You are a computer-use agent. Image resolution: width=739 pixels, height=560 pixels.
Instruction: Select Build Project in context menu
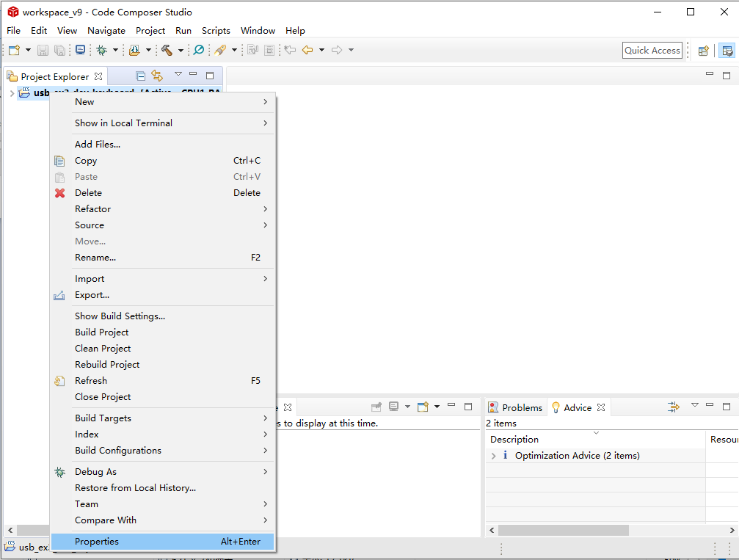(163, 332)
